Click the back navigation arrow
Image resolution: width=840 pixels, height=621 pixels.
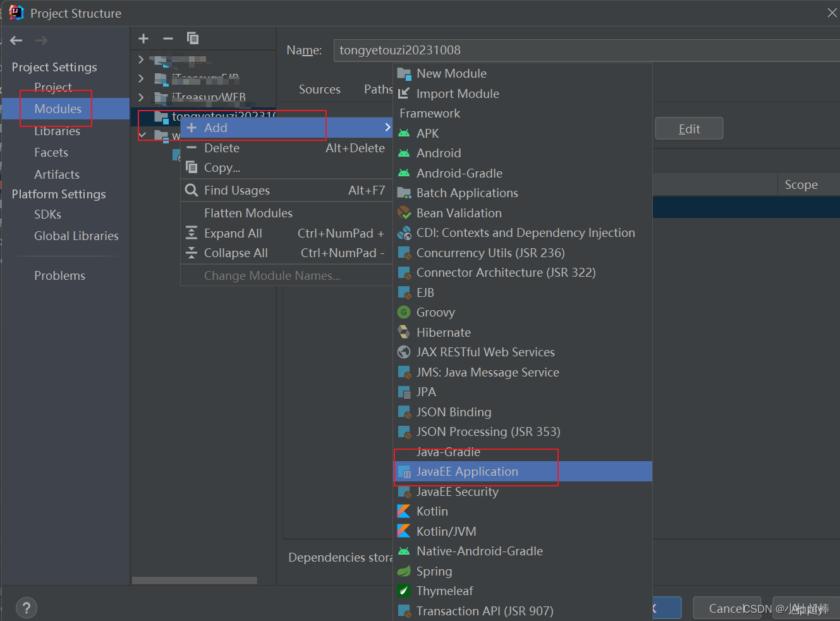click(16, 40)
